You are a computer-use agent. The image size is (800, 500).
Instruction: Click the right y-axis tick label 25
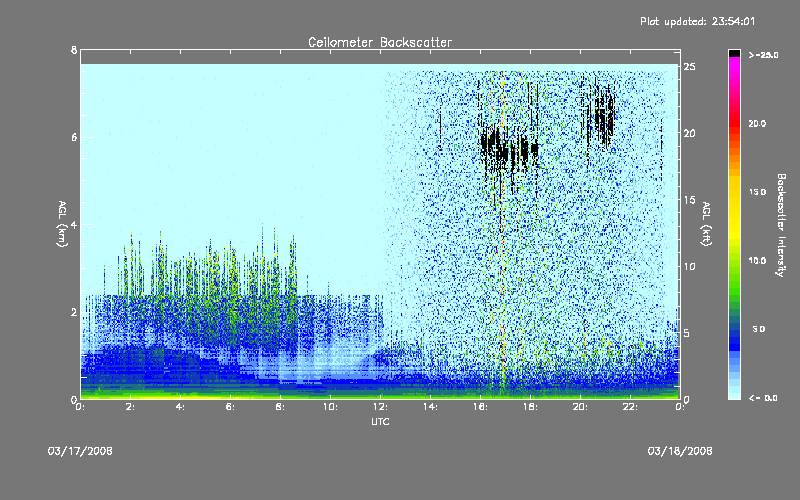[690, 67]
